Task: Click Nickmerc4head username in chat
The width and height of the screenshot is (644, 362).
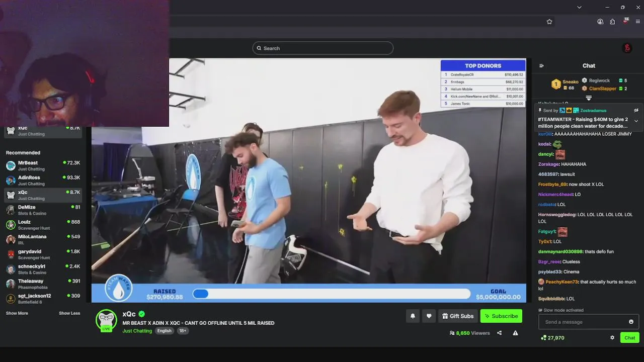Action: coord(555,195)
